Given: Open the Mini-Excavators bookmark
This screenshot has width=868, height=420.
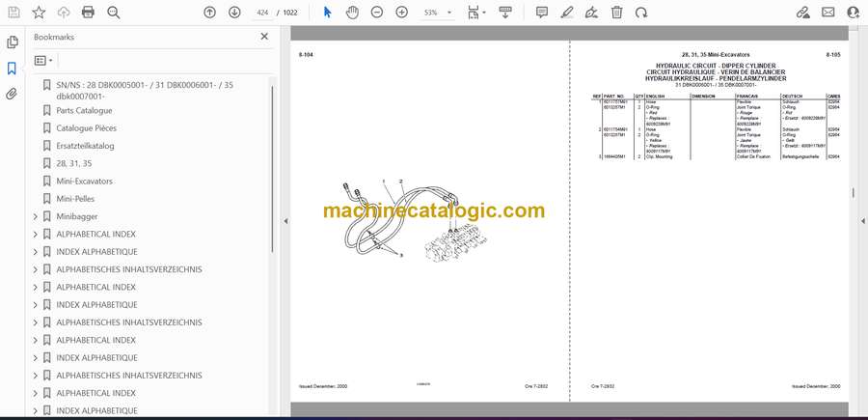Looking at the screenshot, I should click(x=84, y=182).
